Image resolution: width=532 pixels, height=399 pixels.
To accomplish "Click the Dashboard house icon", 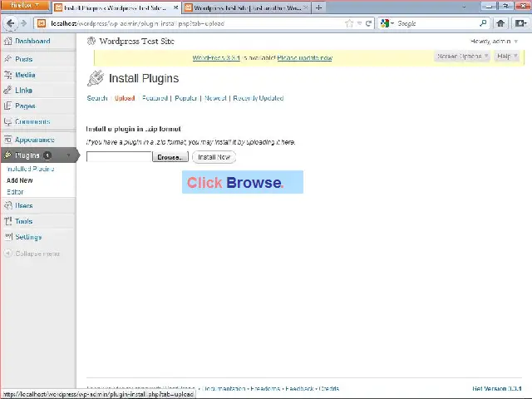I will pos(7,41).
